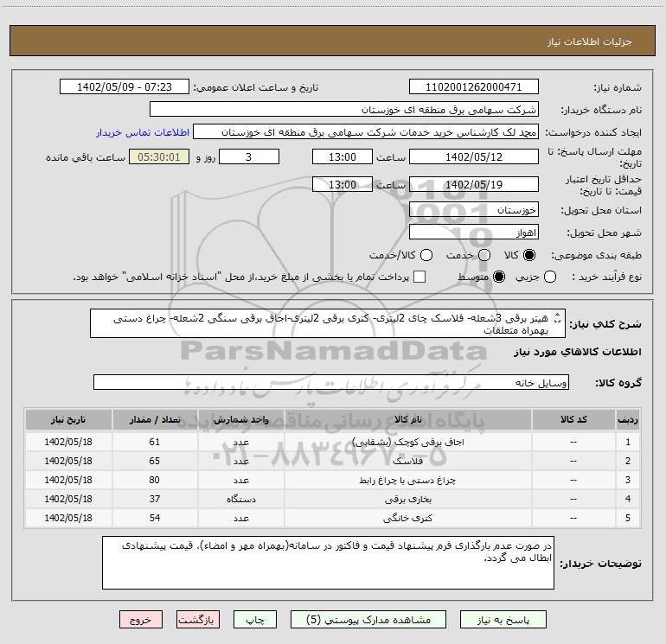
Task: Click the استان محل تحویل field
Action: point(473,210)
